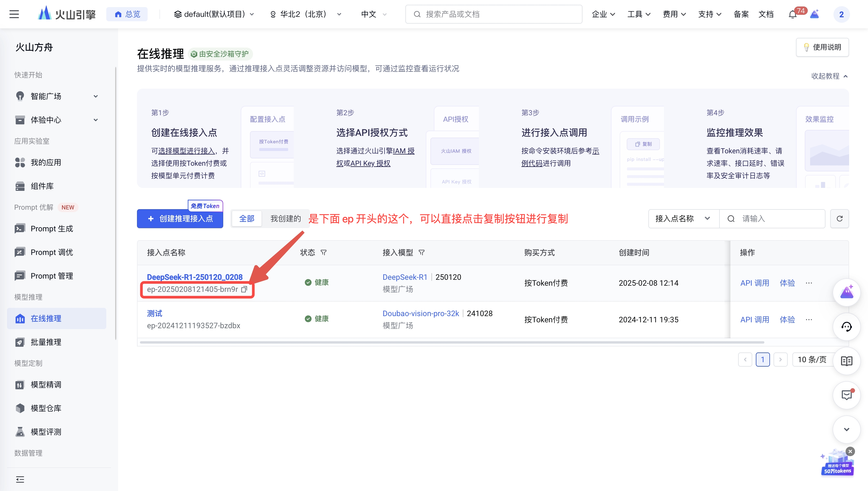868x491 pixels.
Task: Click the refresh list icon
Action: click(839, 219)
